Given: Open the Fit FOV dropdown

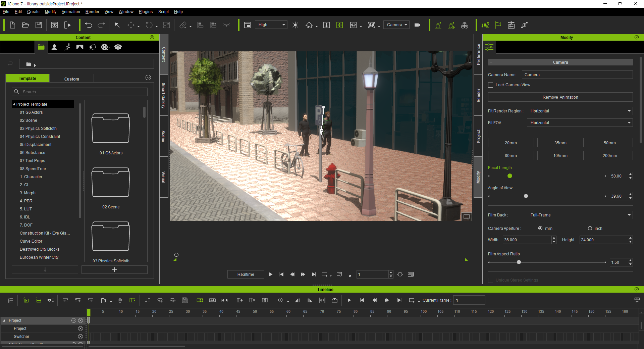Looking at the screenshot, I should [x=580, y=123].
